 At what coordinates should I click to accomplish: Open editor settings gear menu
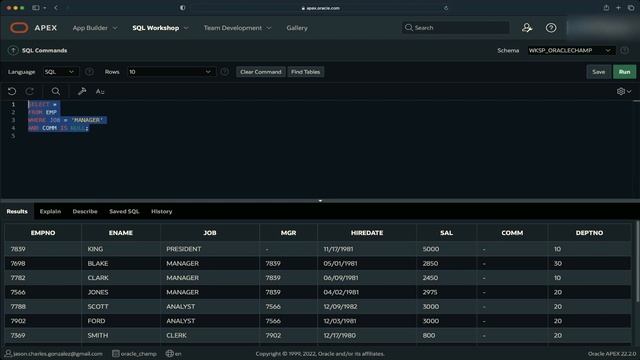pos(624,91)
